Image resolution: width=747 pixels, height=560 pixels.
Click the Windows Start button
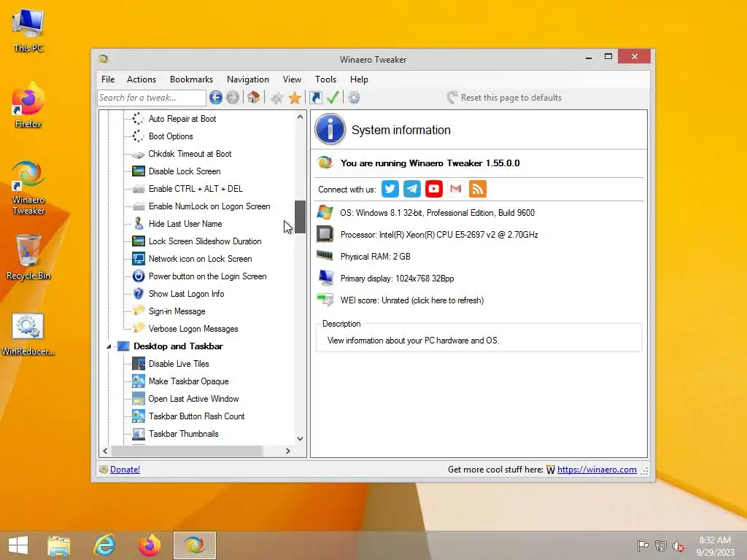(x=18, y=545)
